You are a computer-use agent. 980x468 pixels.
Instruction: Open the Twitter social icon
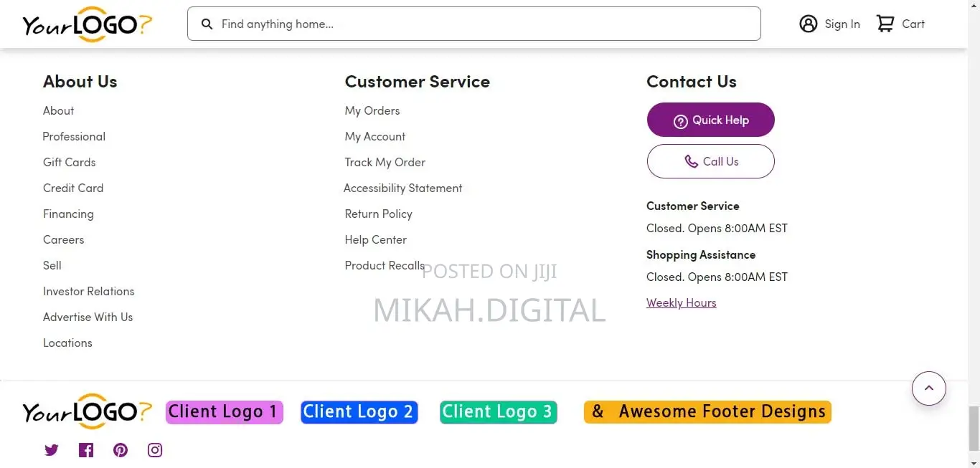pos(51,450)
